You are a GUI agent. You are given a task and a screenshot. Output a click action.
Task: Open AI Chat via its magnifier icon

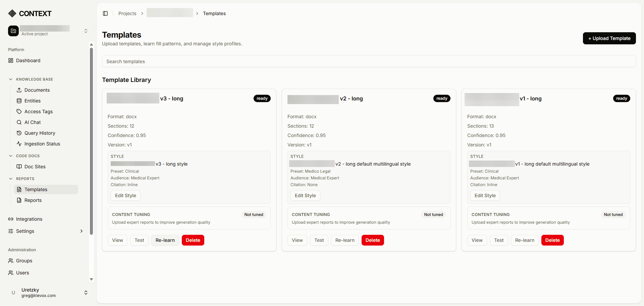(x=19, y=122)
